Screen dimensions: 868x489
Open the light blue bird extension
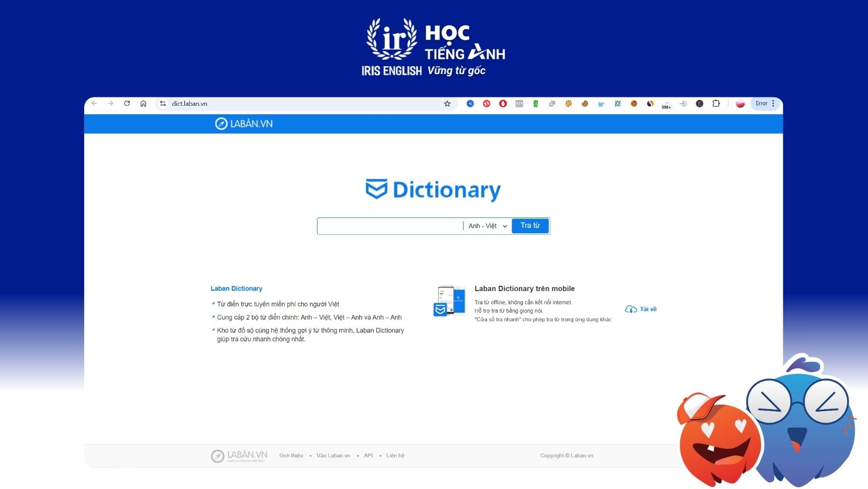pos(601,104)
